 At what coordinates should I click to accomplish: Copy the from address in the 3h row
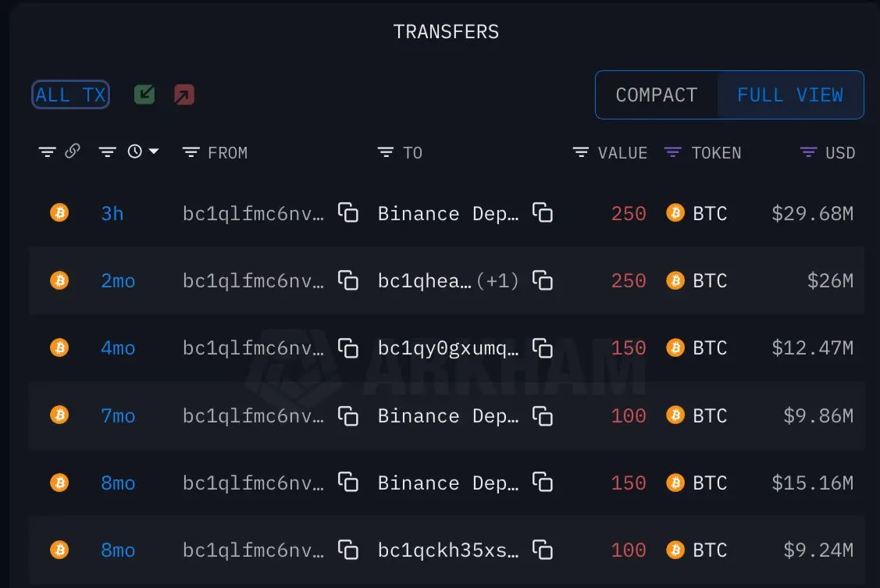pyautogui.click(x=348, y=212)
